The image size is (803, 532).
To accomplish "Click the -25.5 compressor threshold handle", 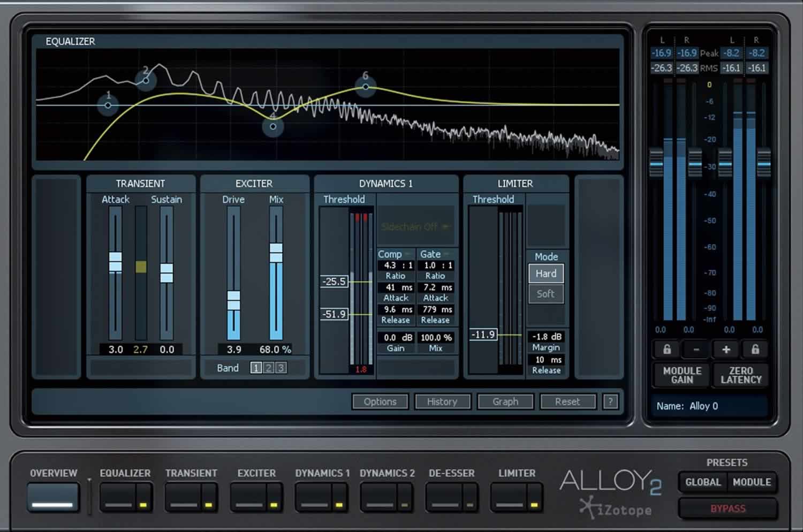I will 335,282.
